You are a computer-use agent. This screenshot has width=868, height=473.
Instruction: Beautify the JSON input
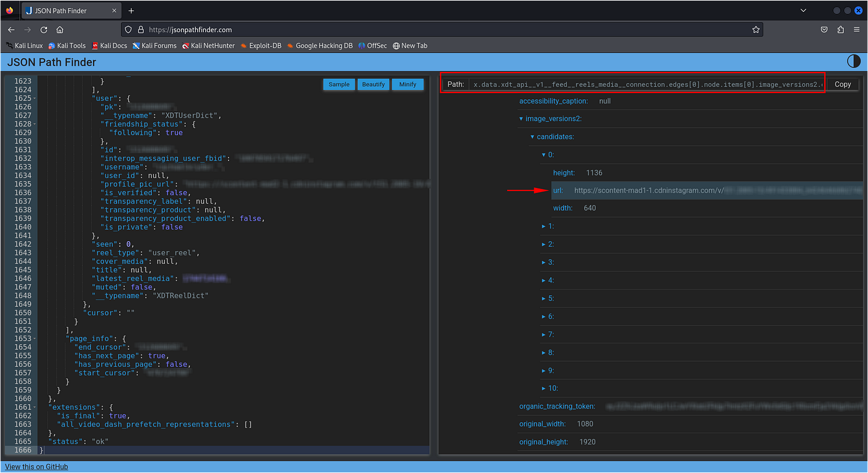pyautogui.click(x=373, y=84)
